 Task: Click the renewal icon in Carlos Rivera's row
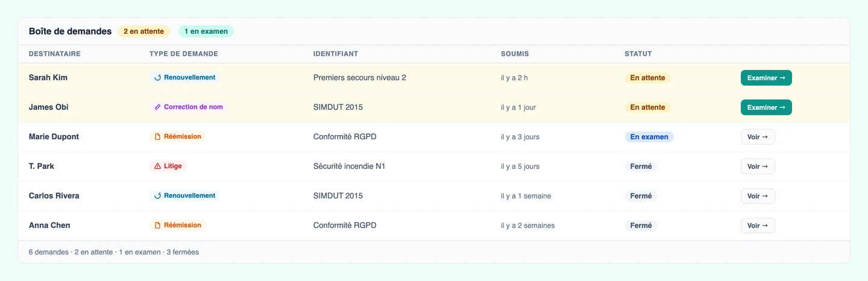click(158, 196)
